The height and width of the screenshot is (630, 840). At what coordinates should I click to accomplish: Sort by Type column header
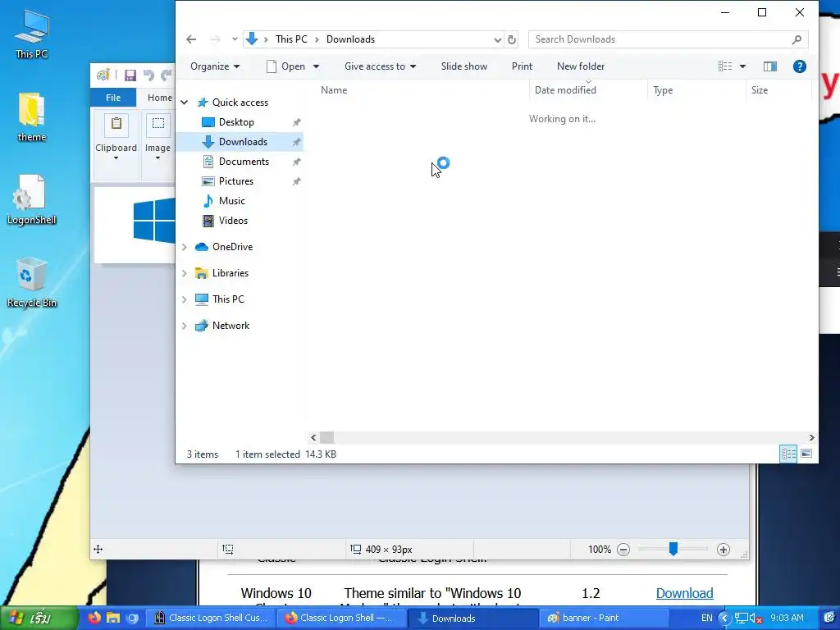coord(663,90)
